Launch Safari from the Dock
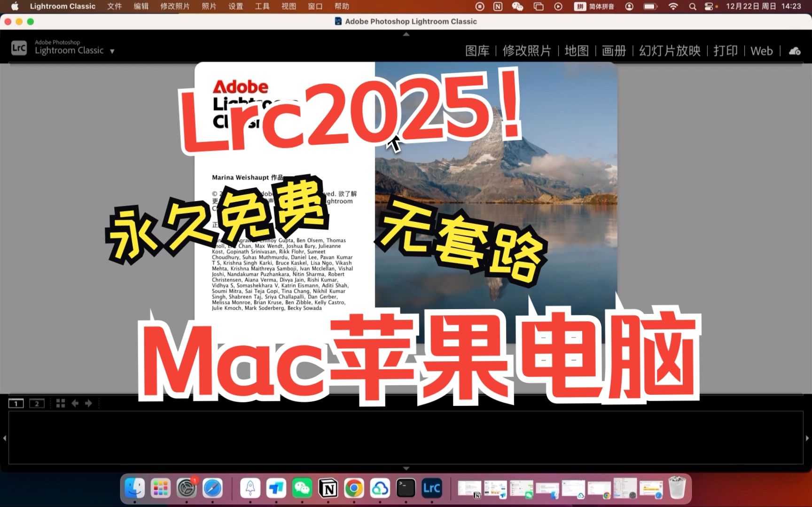Screen dimensions: 812x507 (x=212, y=488)
